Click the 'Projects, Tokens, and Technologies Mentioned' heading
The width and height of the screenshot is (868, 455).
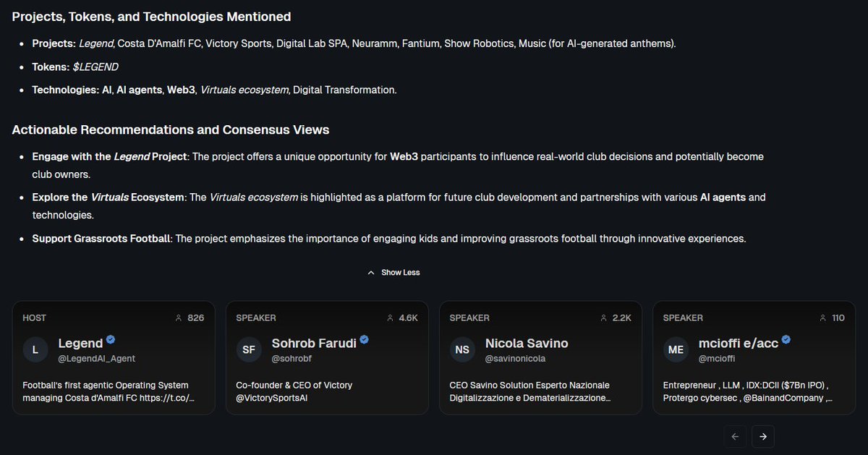pyautogui.click(x=152, y=16)
